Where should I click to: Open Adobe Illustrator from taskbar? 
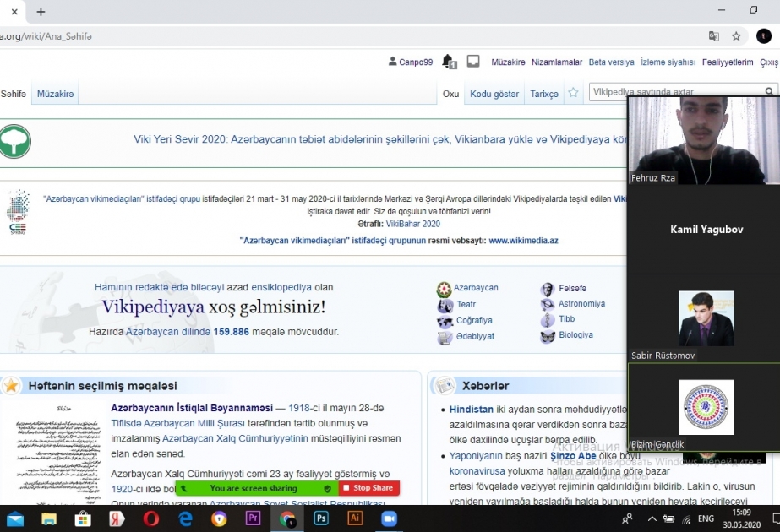(355, 518)
